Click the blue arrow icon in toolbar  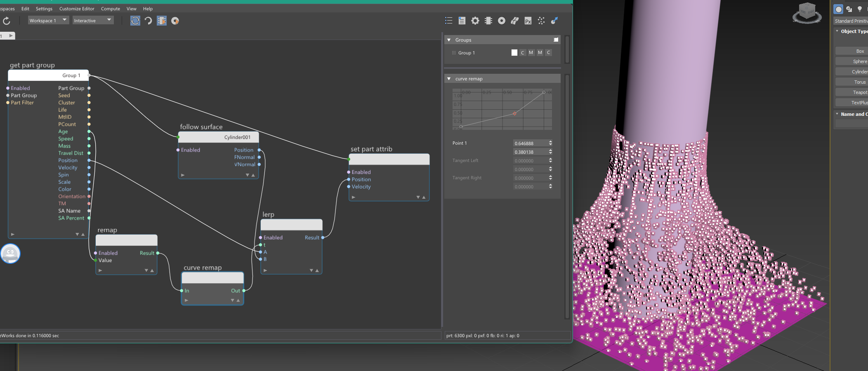[x=554, y=21]
